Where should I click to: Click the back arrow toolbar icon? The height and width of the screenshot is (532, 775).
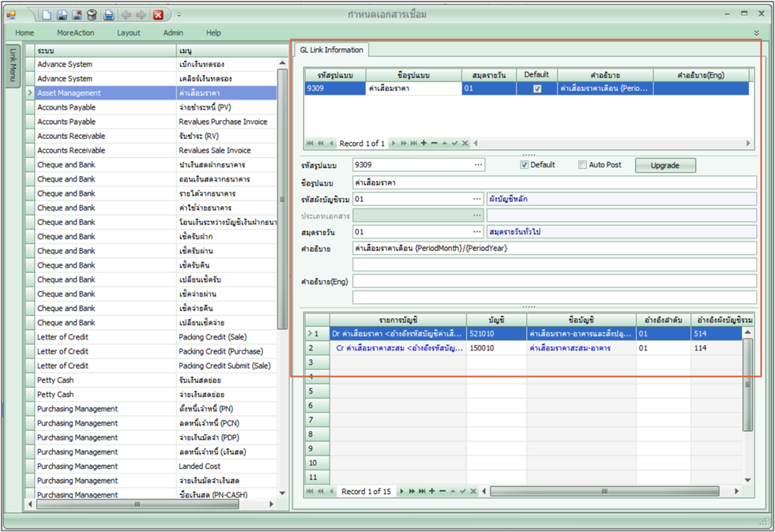pos(126,15)
